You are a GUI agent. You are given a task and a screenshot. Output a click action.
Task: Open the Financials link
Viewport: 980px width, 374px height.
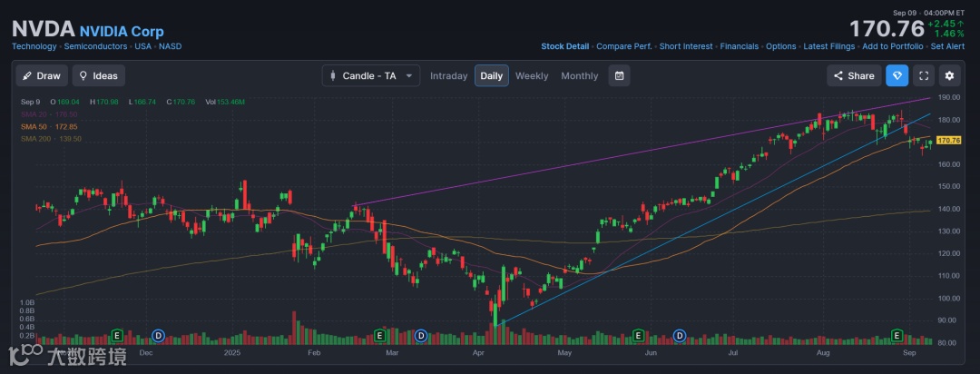tap(739, 46)
